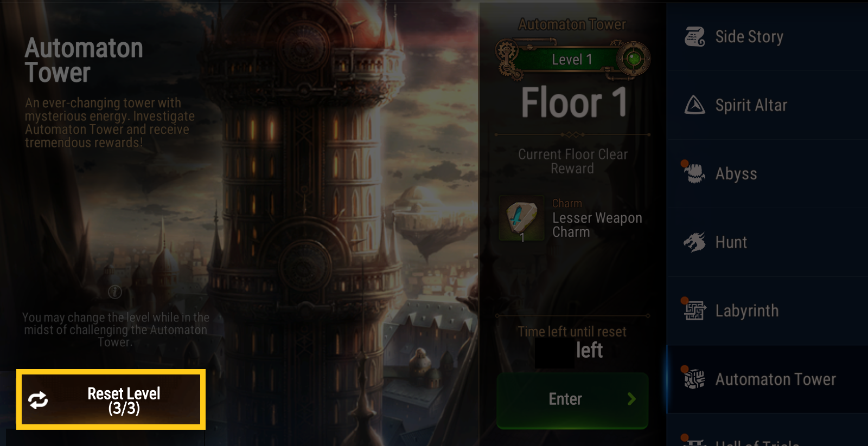Select Hunt in the side menu
The width and height of the screenshot is (868, 446).
[x=767, y=242]
